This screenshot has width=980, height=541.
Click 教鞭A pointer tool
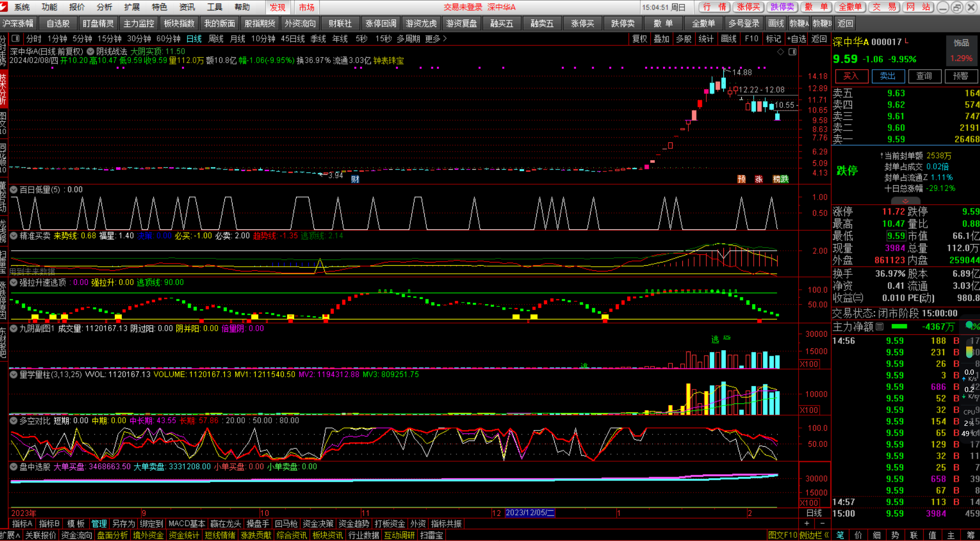[x=799, y=24]
